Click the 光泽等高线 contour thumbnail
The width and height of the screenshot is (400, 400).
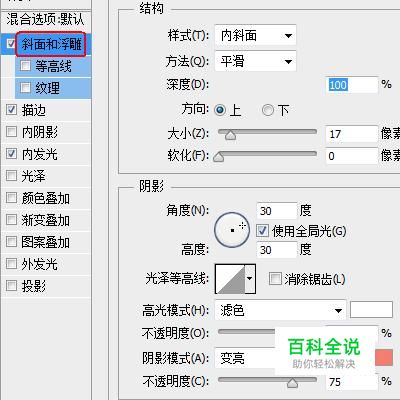[x=230, y=279]
